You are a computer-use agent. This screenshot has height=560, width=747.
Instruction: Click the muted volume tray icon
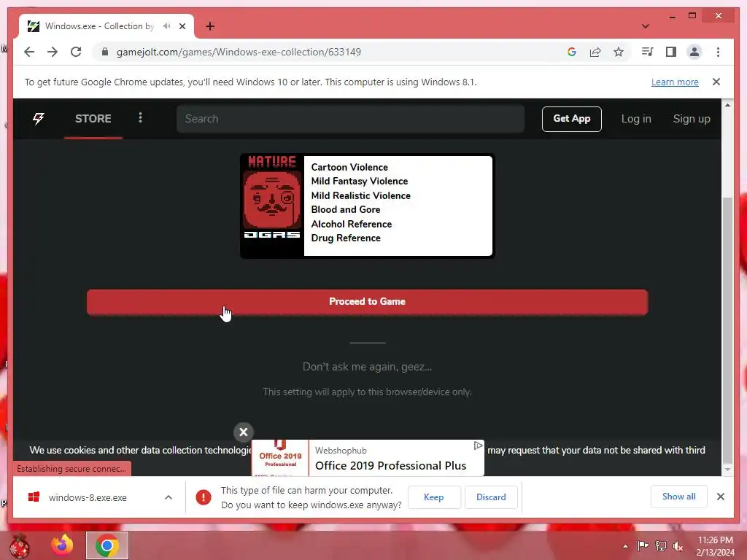[678, 546]
